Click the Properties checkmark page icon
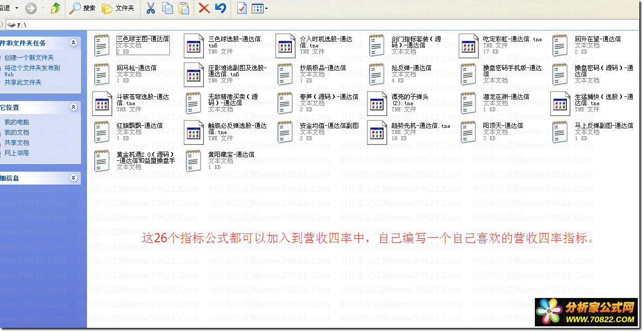The width and height of the screenshot is (644, 332). 242,8
